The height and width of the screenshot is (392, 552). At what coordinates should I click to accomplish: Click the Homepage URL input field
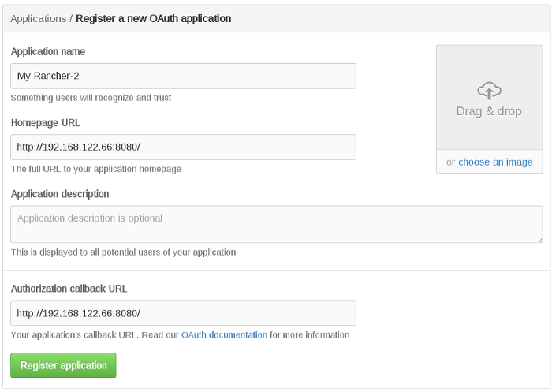(183, 147)
